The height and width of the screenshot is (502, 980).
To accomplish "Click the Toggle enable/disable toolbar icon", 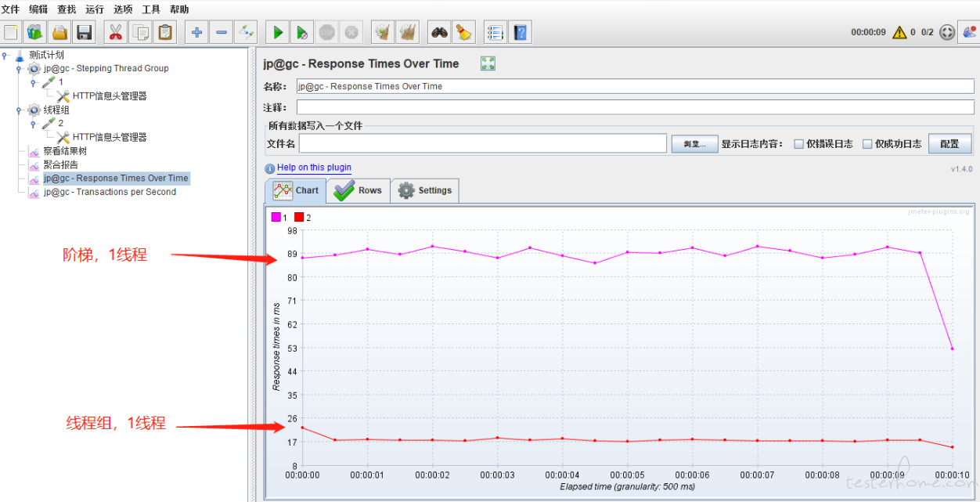I will click(x=246, y=32).
